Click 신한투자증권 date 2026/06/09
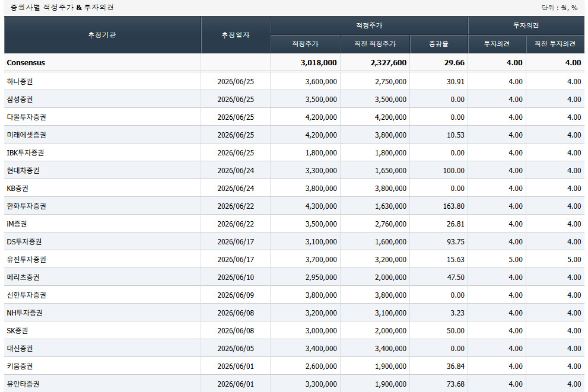 tap(236, 295)
